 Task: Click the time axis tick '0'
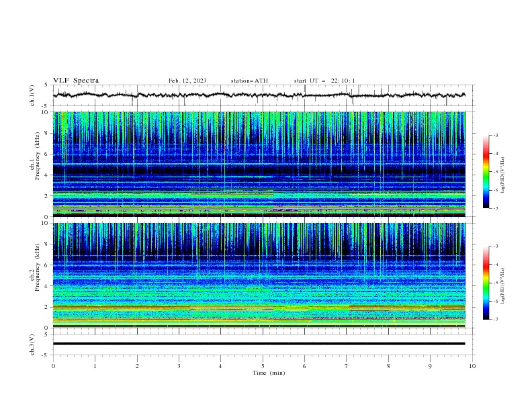point(53,366)
